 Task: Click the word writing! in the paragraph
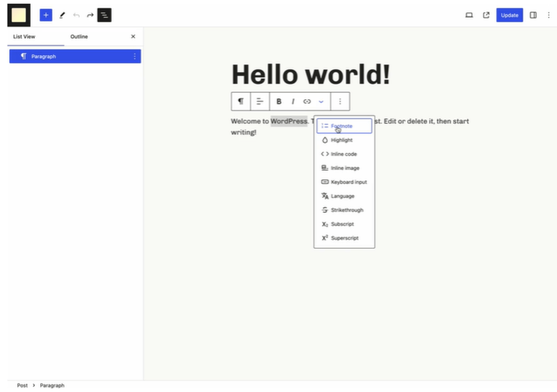[x=243, y=132]
